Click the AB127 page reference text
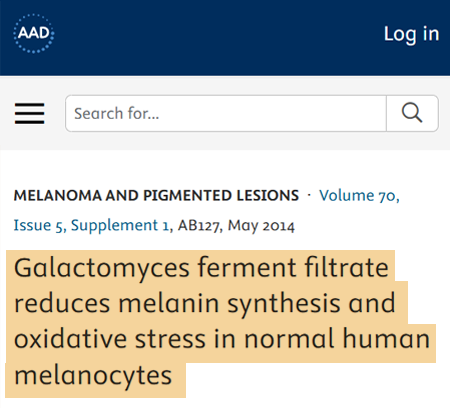This screenshot has width=450, height=408. click(200, 225)
